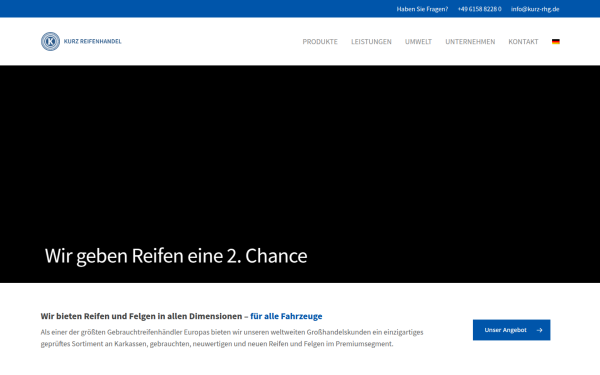Open the Produkte menu
Screen dimensions: 600x375
click(320, 42)
